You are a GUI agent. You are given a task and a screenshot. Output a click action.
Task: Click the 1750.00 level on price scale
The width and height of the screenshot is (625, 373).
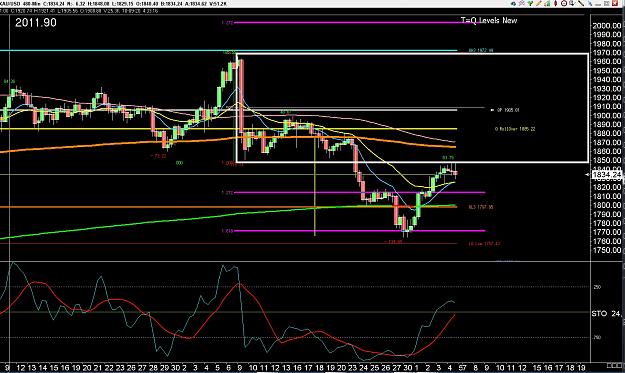pyautogui.click(x=606, y=250)
